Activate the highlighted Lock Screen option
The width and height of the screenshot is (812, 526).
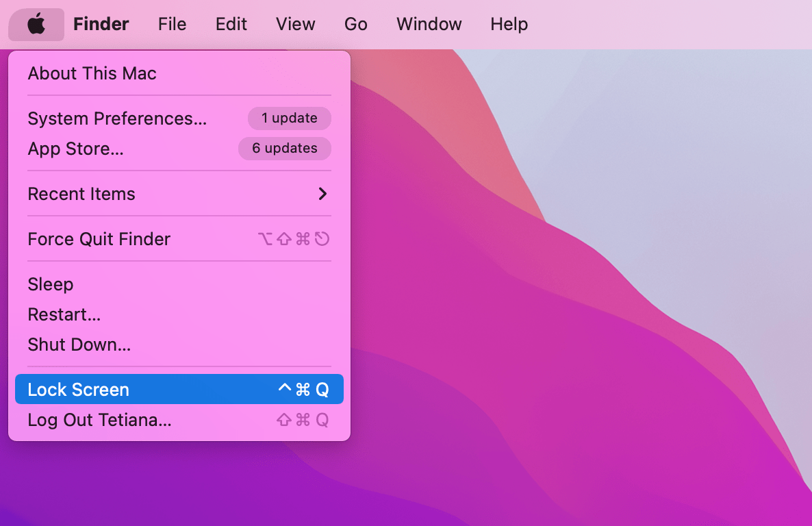[77, 389]
